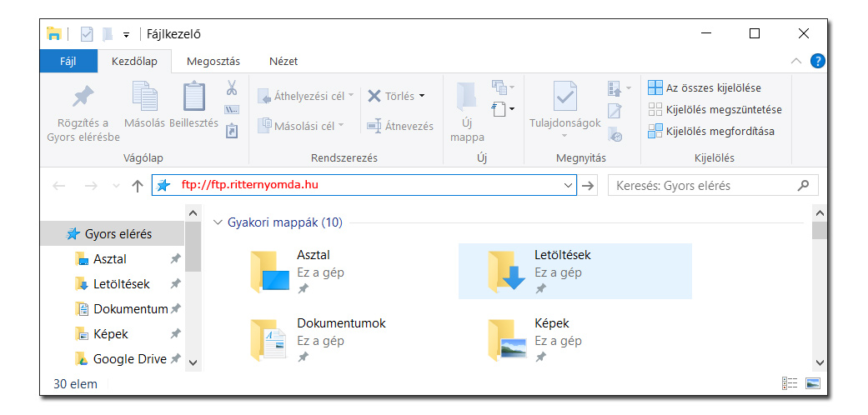Switch to the Nézet tab
Image resolution: width=868 pixels, height=415 pixels.
(283, 62)
